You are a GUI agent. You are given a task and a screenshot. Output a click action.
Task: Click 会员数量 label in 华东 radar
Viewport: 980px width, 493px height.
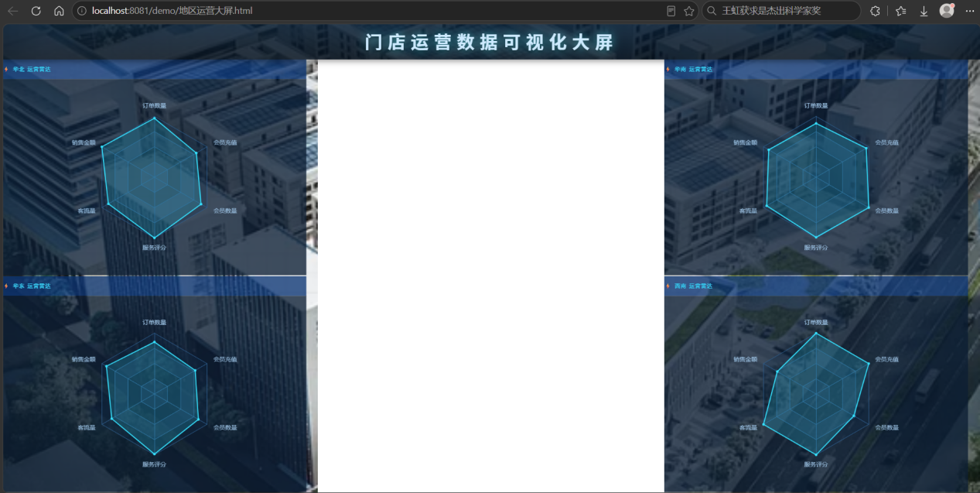[225, 427]
